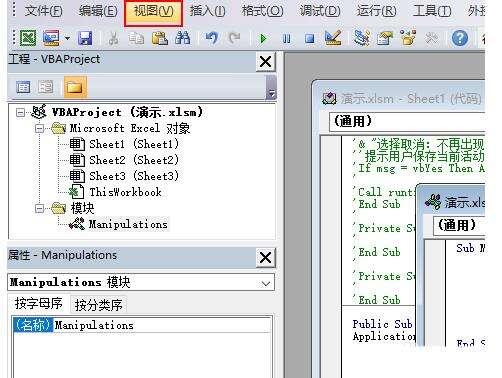
Task: Collapse Microsoft Excel 对象 folder
Action: (40, 128)
